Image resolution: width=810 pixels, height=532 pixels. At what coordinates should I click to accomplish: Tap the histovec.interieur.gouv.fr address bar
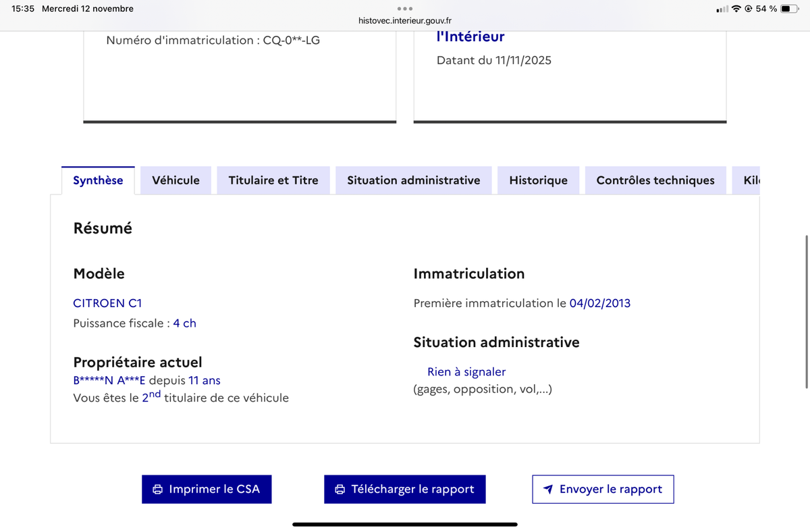(x=405, y=21)
